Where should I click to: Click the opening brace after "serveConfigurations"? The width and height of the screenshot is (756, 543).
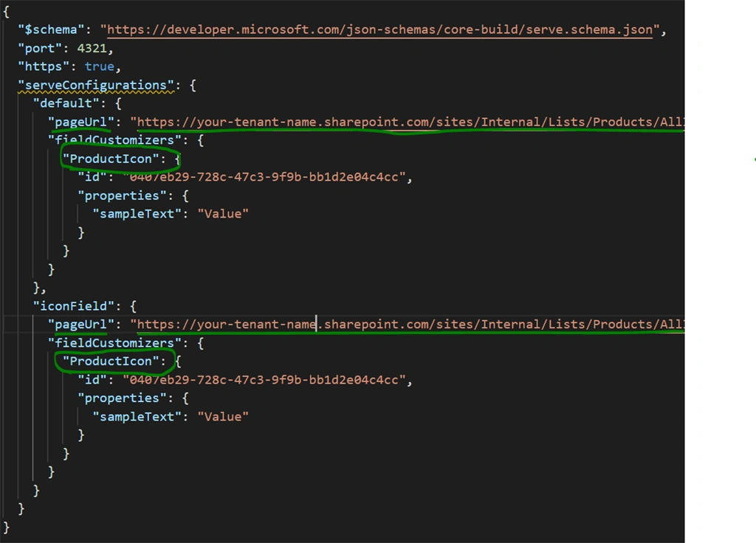[x=193, y=86]
